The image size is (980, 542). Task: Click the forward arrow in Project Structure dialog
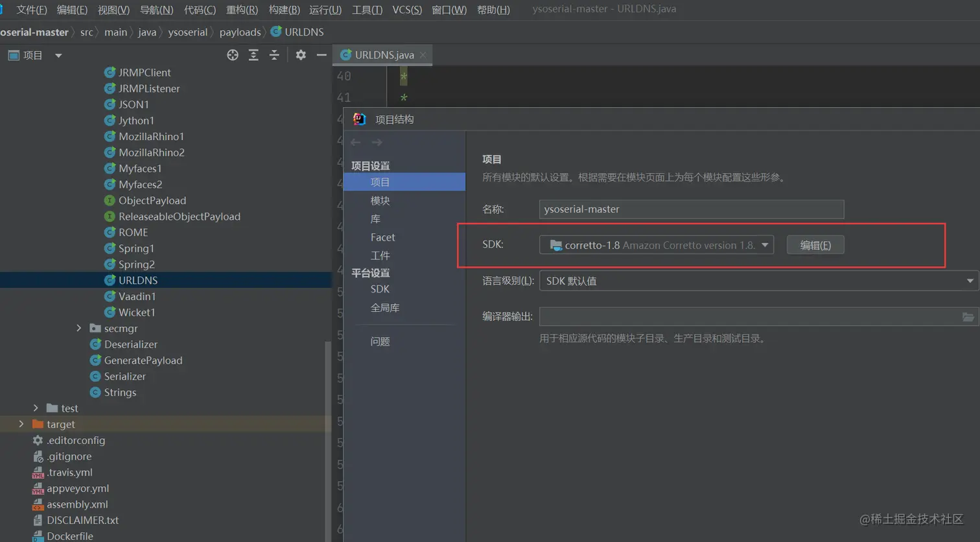pos(377,142)
